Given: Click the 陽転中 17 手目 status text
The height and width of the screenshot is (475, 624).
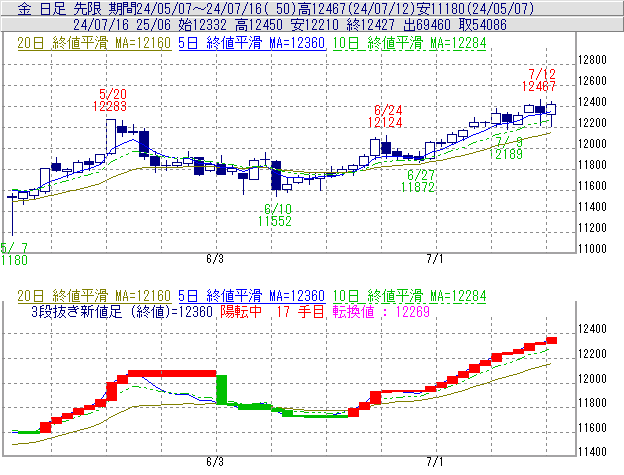Looking at the screenshot, I should point(272,311).
